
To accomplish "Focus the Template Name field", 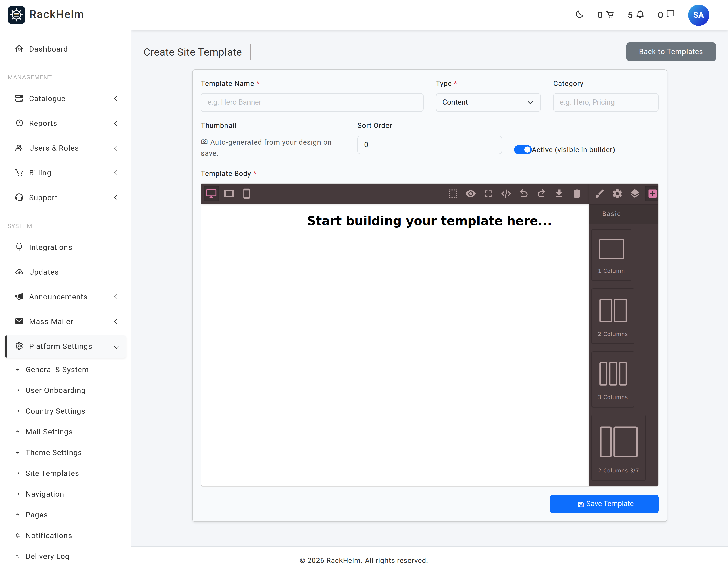I will click(312, 102).
